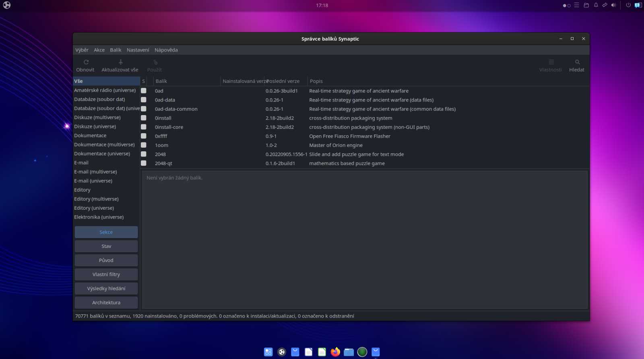The image size is (644, 359).
Task: Sort by the S status column header
Action: pyautogui.click(x=144, y=81)
